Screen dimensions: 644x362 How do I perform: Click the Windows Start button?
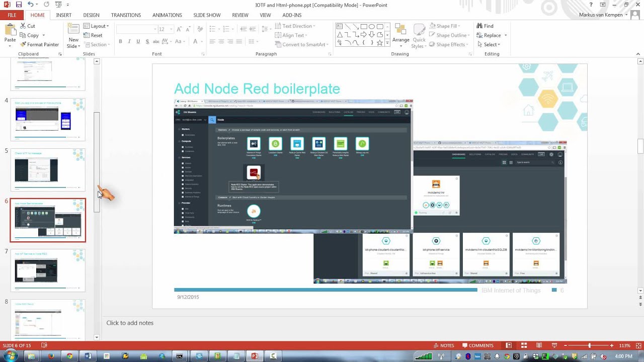[x=10, y=356]
